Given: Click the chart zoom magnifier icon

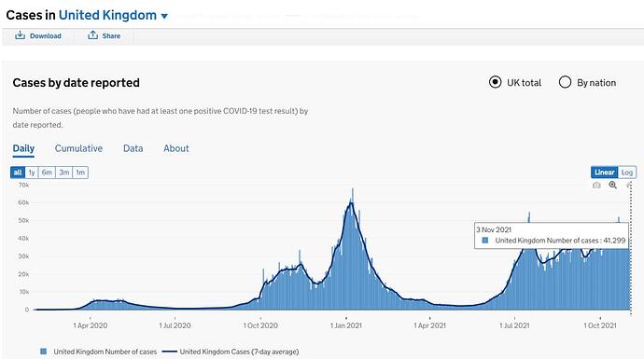Looking at the screenshot, I should tap(613, 185).
